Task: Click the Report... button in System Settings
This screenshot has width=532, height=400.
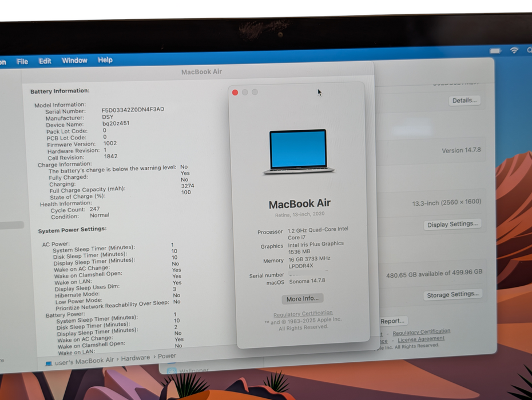Action: pos(392,321)
